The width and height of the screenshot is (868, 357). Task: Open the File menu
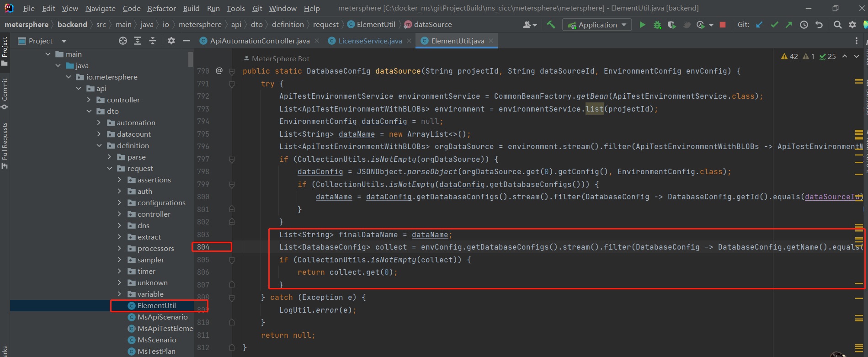[x=29, y=8]
